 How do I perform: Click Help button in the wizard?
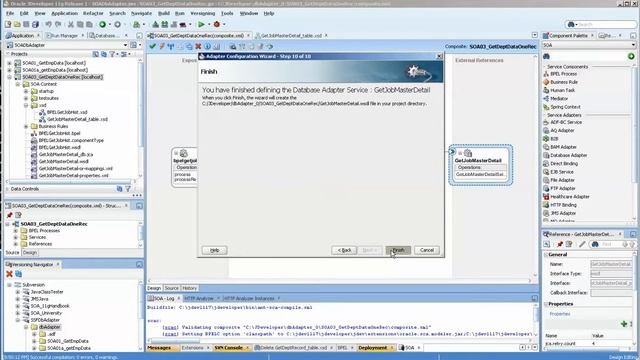pyautogui.click(x=214, y=250)
